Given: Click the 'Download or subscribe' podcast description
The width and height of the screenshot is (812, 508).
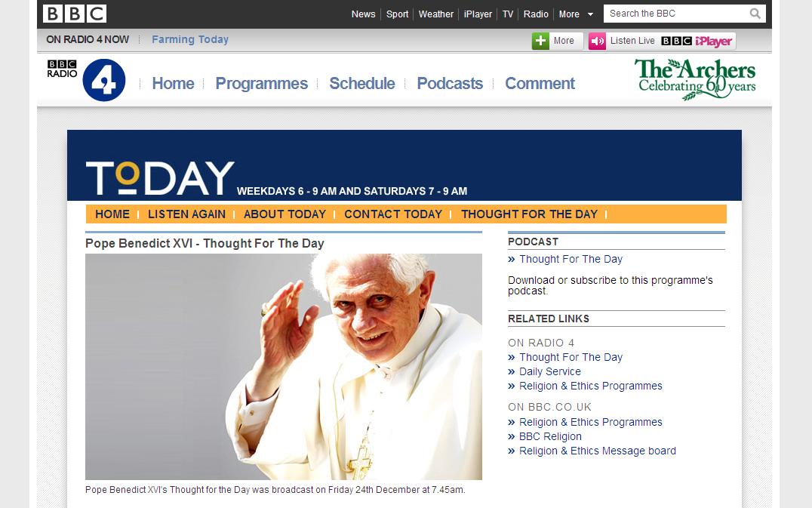Looking at the screenshot, I should (x=610, y=285).
